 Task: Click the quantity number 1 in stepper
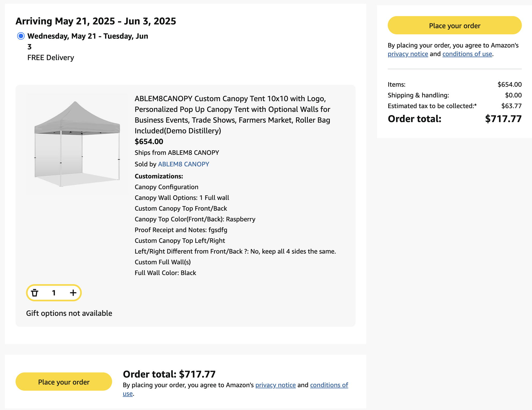click(x=54, y=293)
